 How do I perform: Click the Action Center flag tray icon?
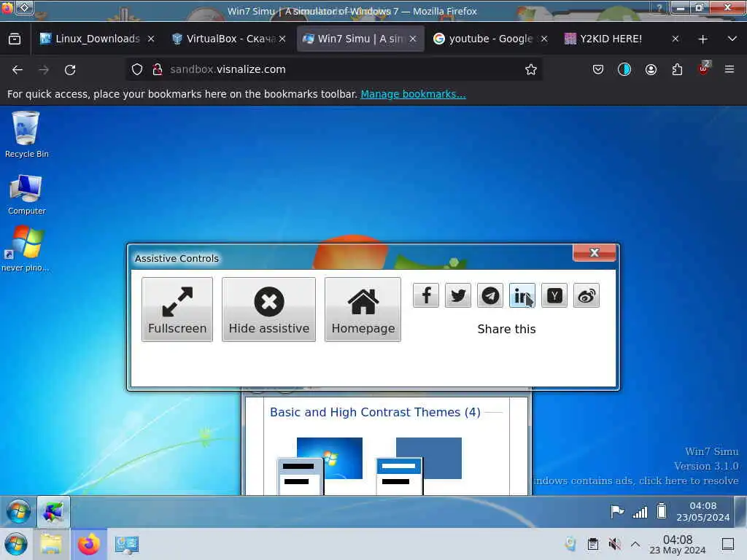[x=617, y=512]
